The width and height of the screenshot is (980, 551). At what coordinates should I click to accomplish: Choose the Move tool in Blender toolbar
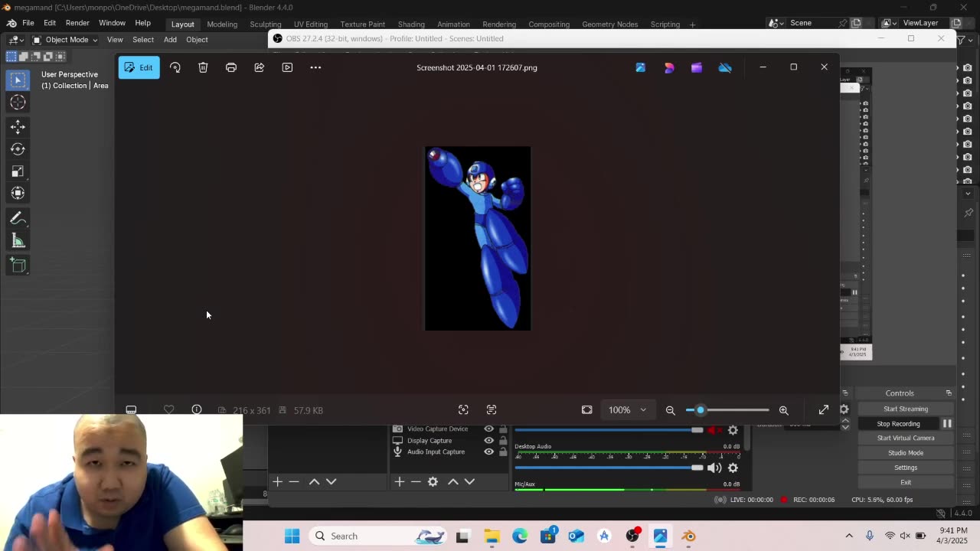pos(18,126)
